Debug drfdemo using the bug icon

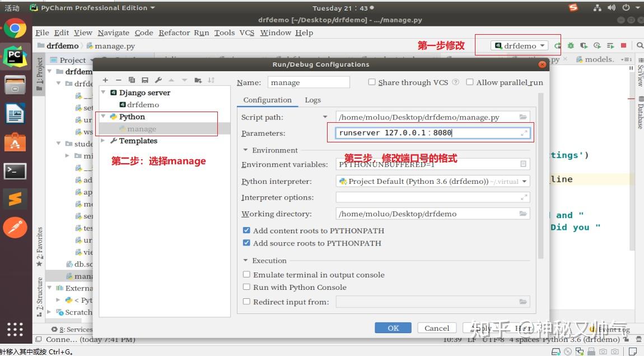pos(571,45)
